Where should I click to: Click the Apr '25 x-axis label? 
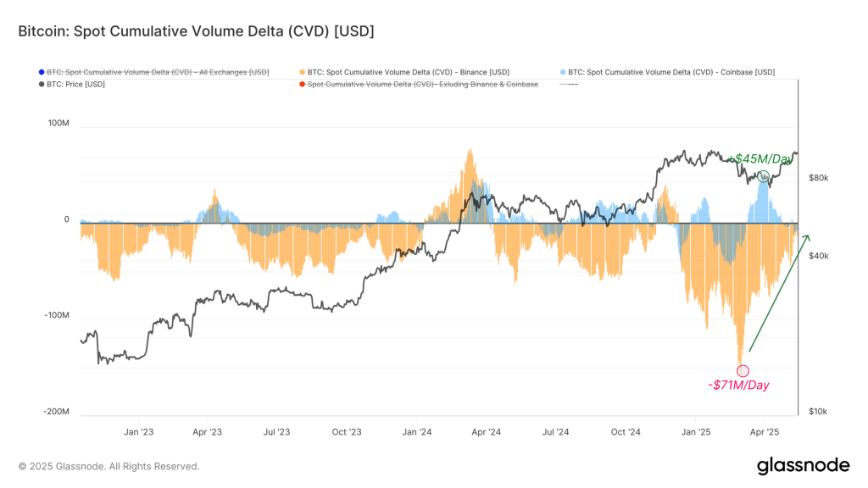coord(765,432)
